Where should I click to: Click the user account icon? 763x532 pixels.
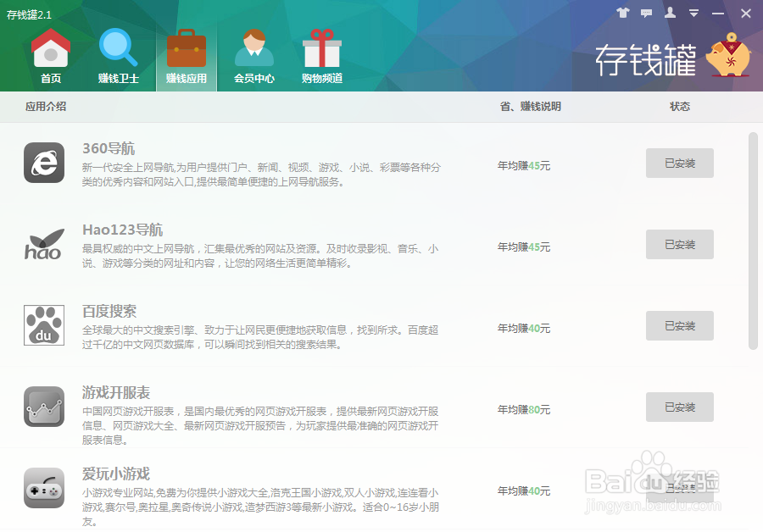click(x=670, y=13)
